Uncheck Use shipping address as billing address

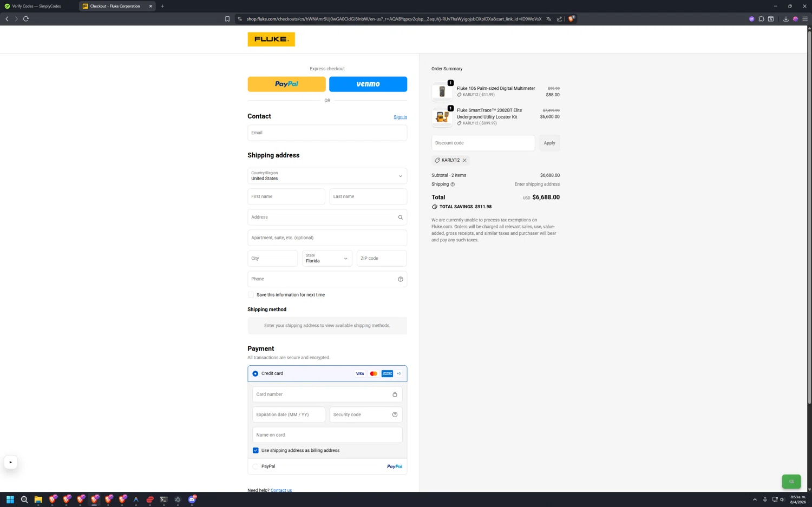tap(256, 450)
